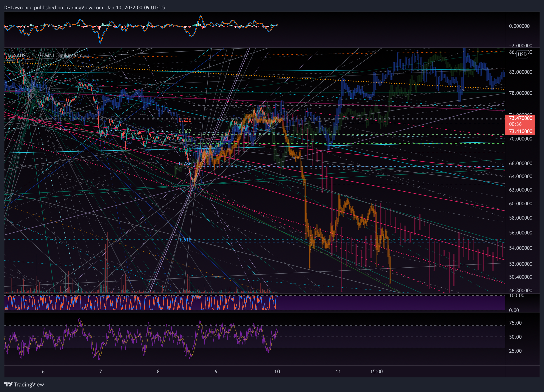Click date label 11 on time axis
Viewport: 544px width, 392px height.
pyautogui.click(x=338, y=372)
